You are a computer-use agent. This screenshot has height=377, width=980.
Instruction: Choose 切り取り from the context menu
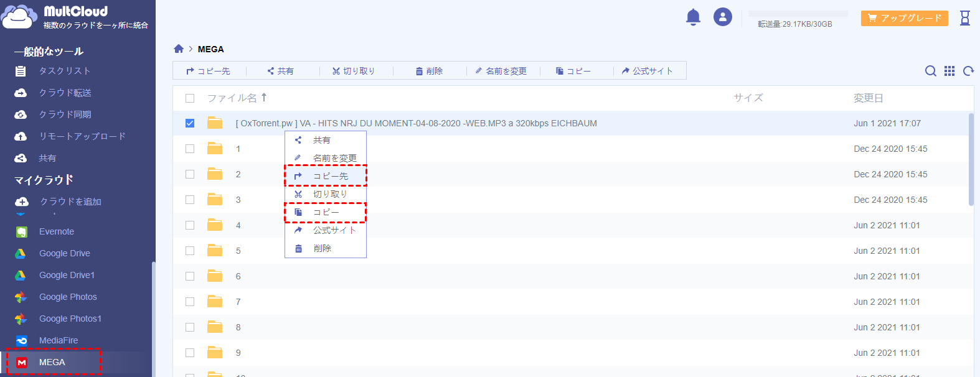326,194
